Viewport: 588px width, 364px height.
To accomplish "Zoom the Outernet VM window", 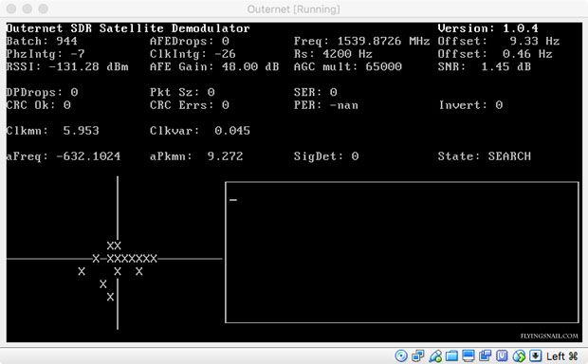I will pyautogui.click(x=43, y=9).
